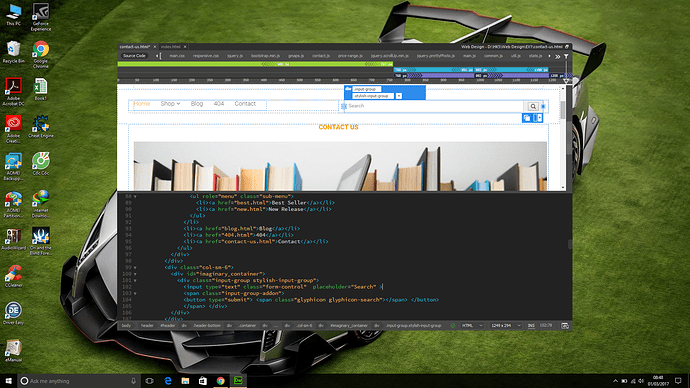The image size is (690, 388).
Task: Collapse code fold at line 99
Action: 135,267
